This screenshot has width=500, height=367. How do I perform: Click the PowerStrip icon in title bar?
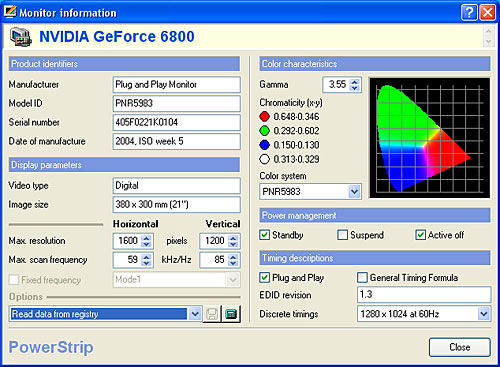click(10, 12)
